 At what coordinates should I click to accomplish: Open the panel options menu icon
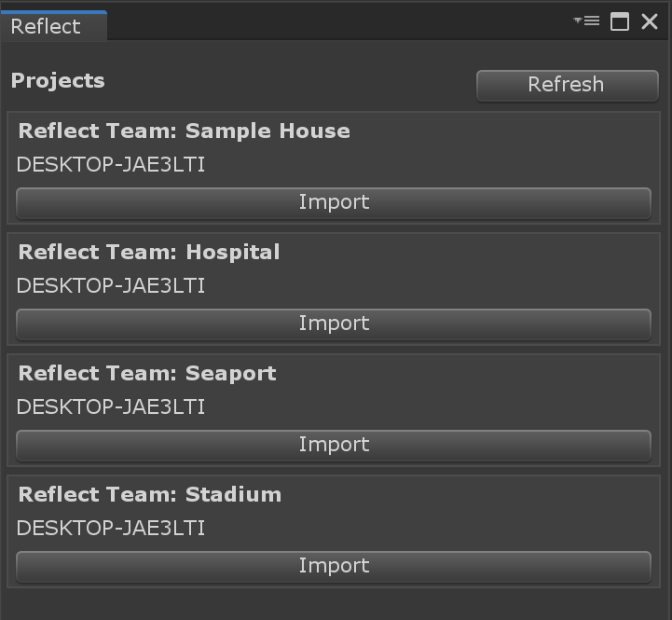tap(586, 21)
